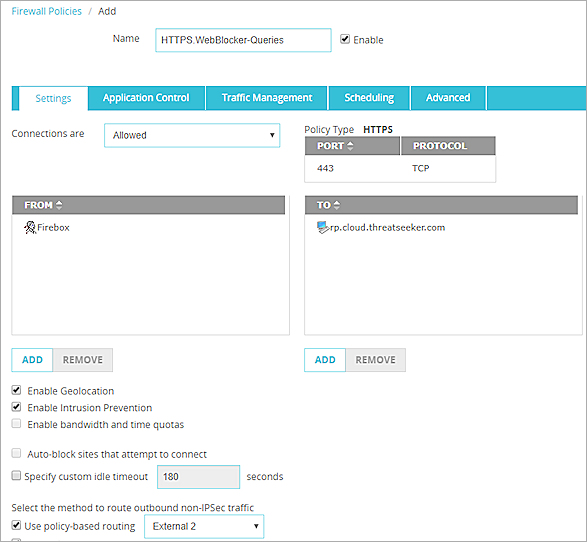Check Specify custom idle timeout
This screenshot has height=542, width=587.
click(x=16, y=475)
